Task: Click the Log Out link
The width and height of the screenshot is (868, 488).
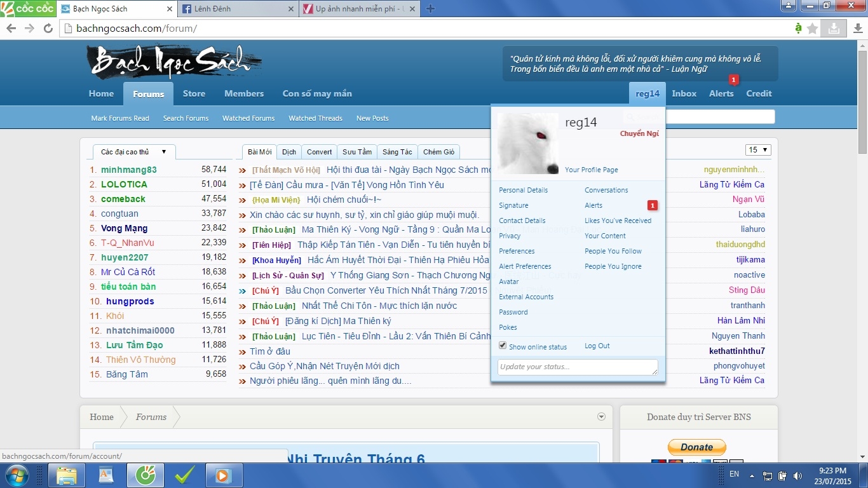Action: tap(597, 346)
